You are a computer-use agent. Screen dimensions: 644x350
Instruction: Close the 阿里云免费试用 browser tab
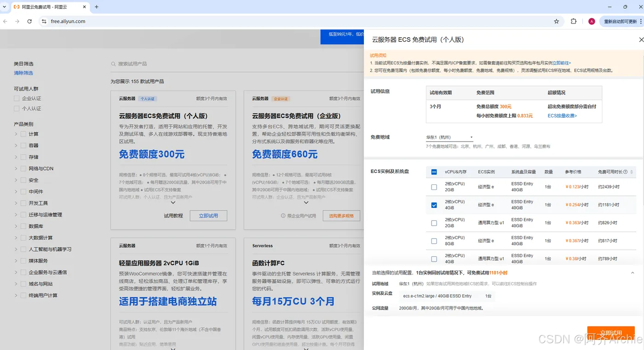(83, 7)
